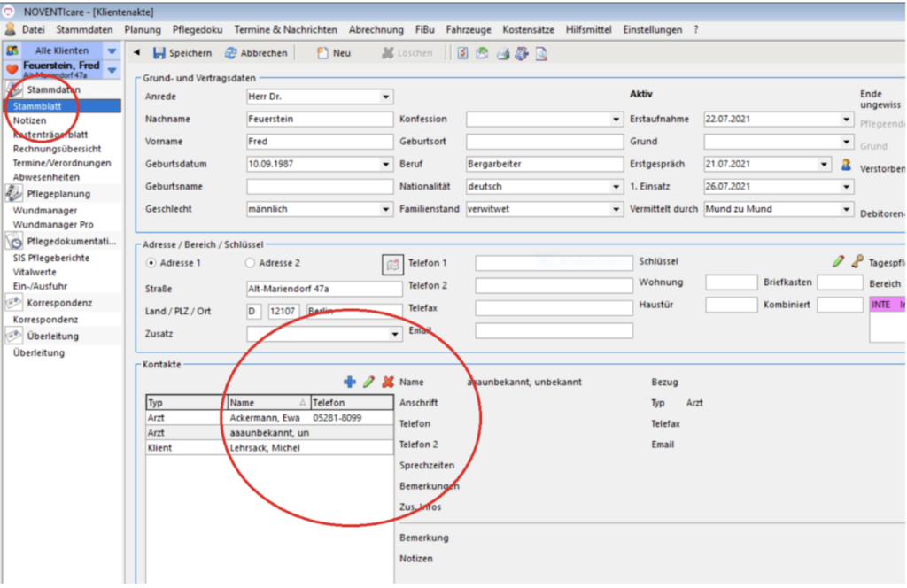
Task: Click the Pflegedokumentation section icon
Action: click(x=14, y=241)
